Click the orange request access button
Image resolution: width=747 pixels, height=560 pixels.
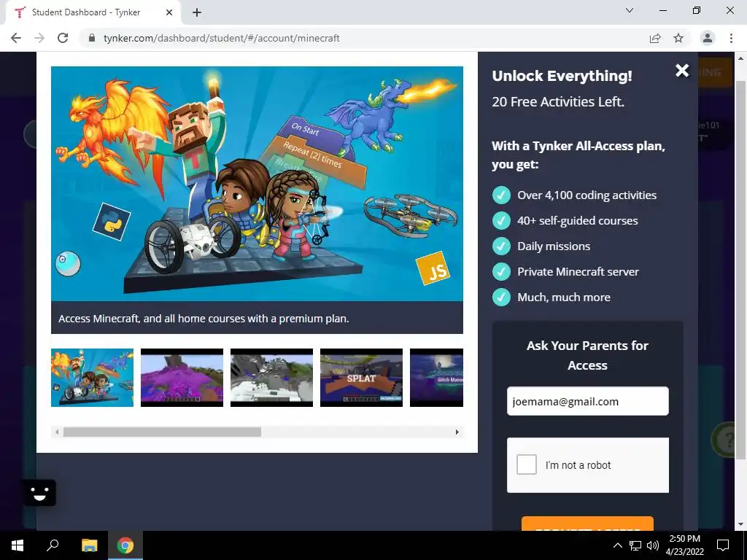point(587,524)
